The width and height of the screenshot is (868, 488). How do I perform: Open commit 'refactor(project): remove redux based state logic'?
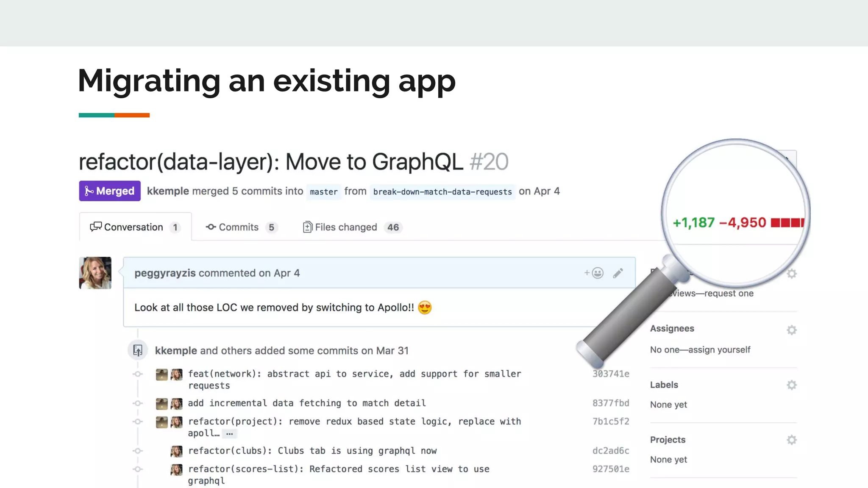(x=355, y=427)
